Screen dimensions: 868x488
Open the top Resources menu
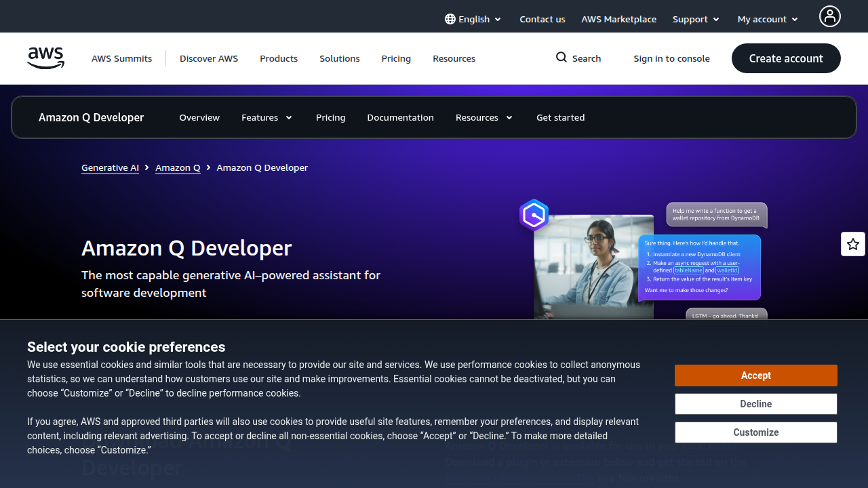[x=454, y=58]
